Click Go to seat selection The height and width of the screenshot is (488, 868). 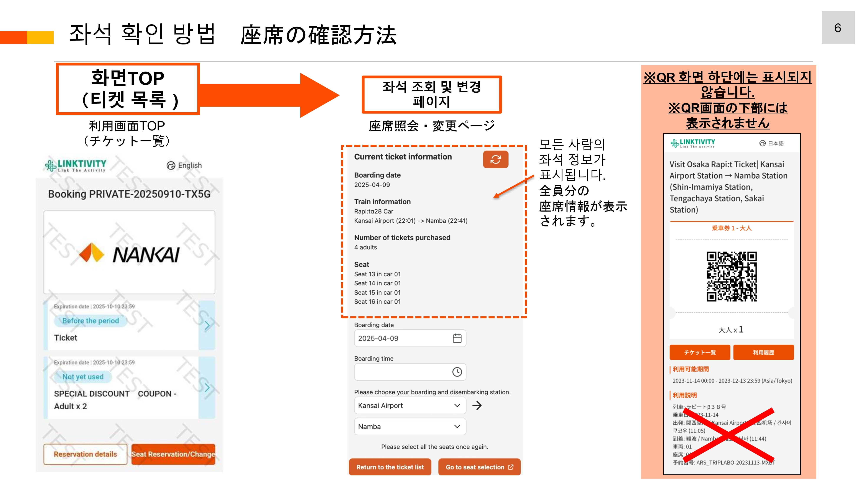(x=479, y=467)
